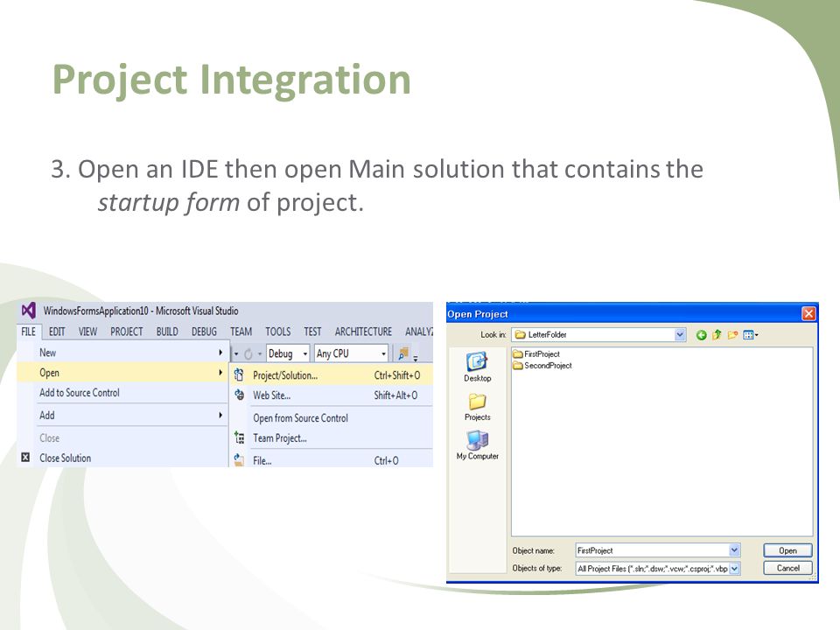This screenshot has height=630, width=840.
Task: Open the EDIT menu
Action: click(x=57, y=332)
